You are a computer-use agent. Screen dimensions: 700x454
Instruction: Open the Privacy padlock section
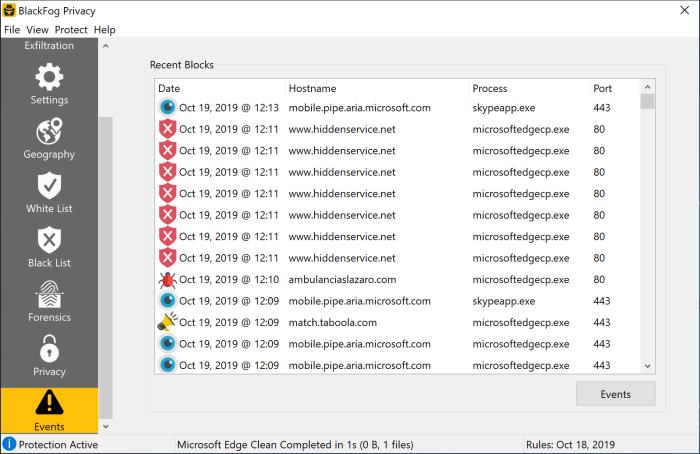tap(49, 356)
